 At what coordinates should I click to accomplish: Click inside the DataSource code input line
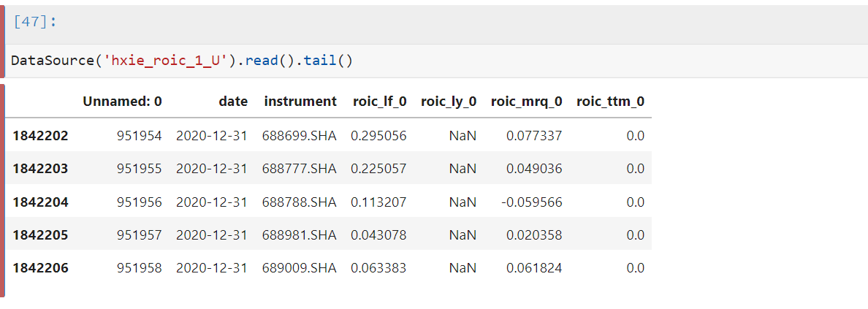point(436,61)
